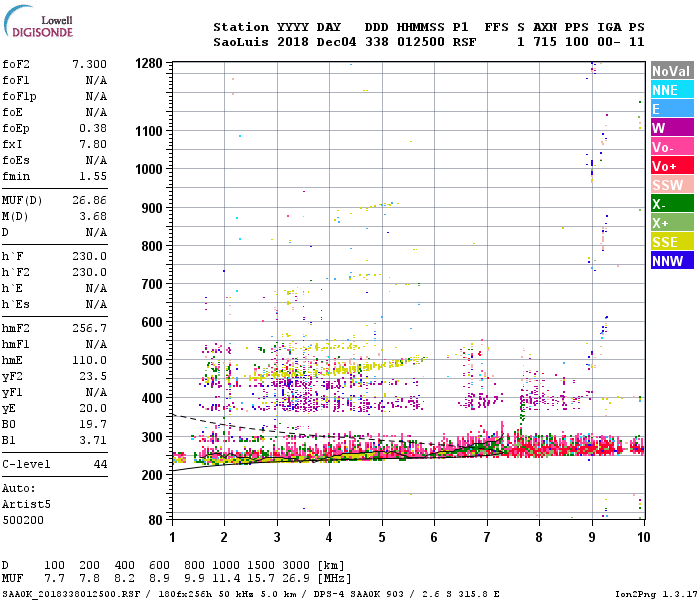Viewport: 700px width, 600px height.
Task: Select the X- dark green legend swatch
Action: click(x=672, y=204)
